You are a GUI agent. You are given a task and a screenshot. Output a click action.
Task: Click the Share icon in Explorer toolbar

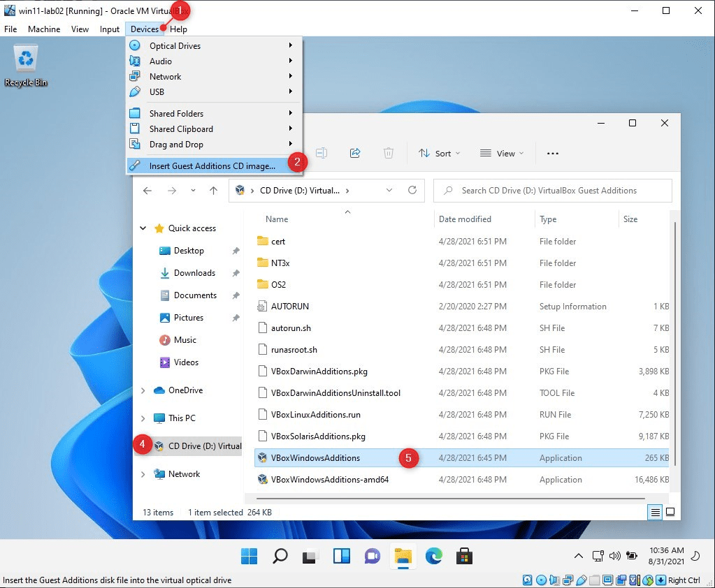click(355, 152)
